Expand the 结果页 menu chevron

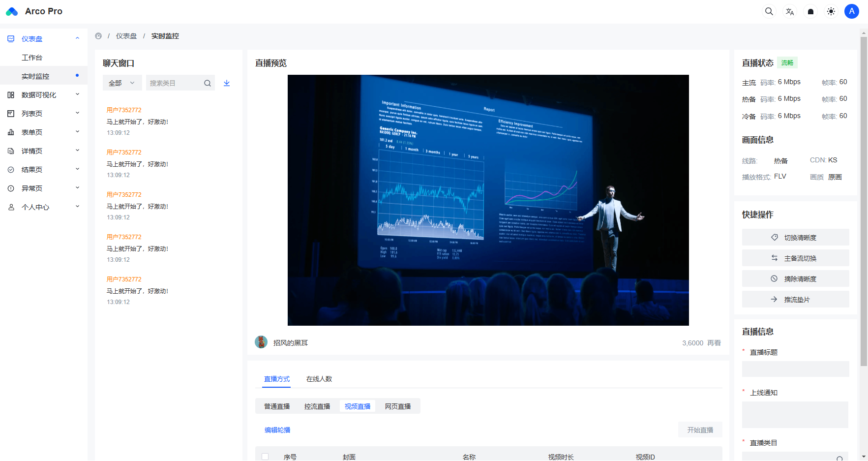(77, 169)
